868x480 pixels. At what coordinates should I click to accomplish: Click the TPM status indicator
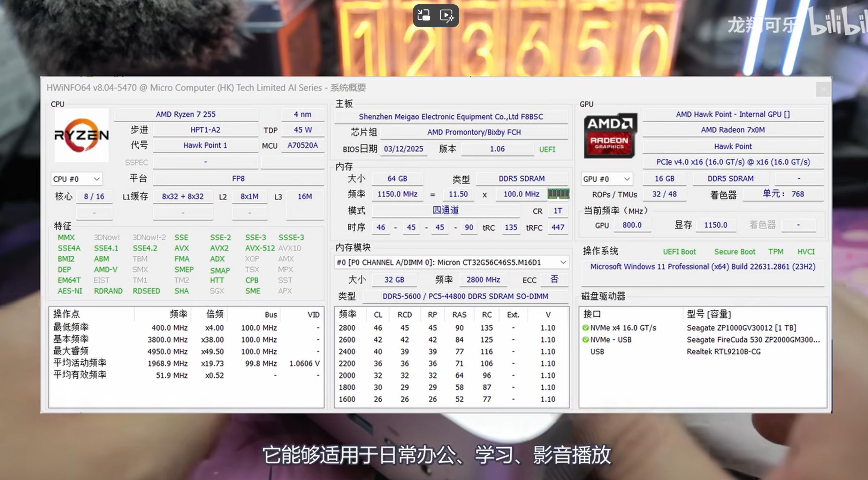click(776, 251)
